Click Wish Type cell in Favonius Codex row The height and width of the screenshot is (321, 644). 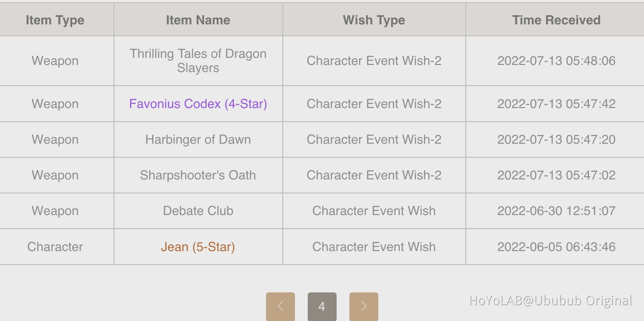[374, 104]
